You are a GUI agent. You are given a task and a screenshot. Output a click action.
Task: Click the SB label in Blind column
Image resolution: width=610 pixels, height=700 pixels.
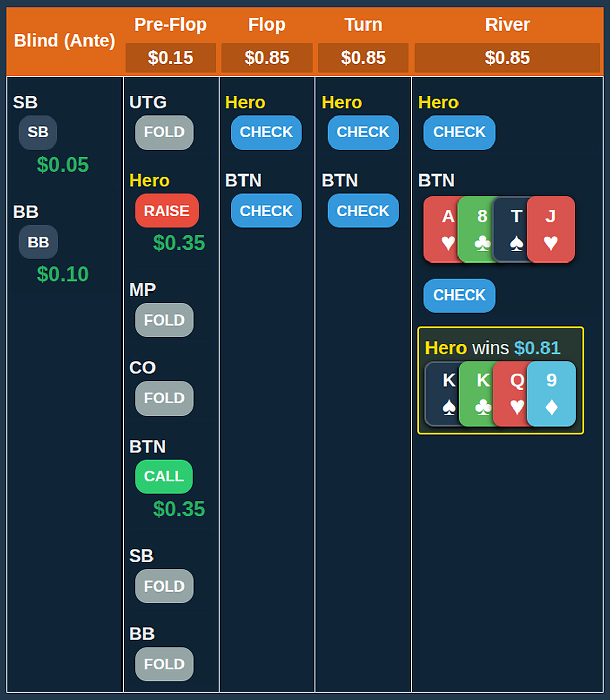(25, 102)
